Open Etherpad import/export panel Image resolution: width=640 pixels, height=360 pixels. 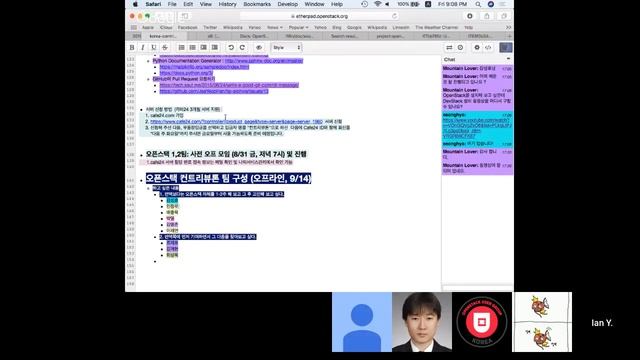coord(449,48)
